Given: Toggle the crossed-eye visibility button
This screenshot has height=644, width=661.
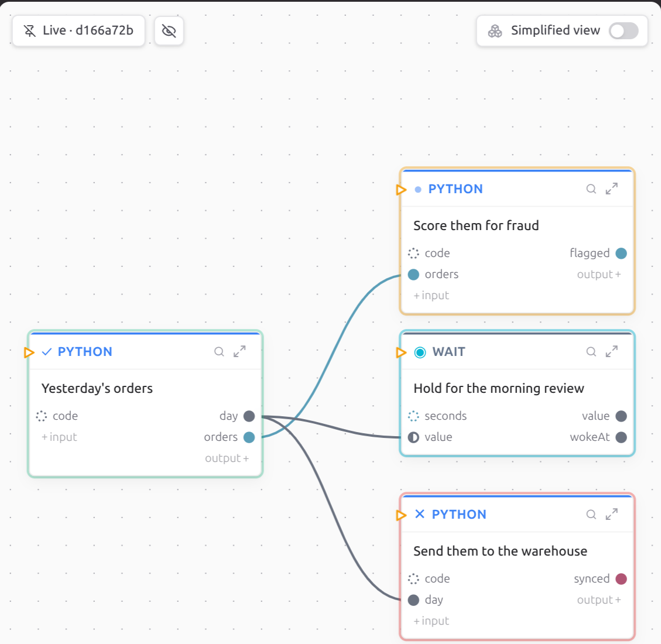Looking at the screenshot, I should [x=169, y=31].
